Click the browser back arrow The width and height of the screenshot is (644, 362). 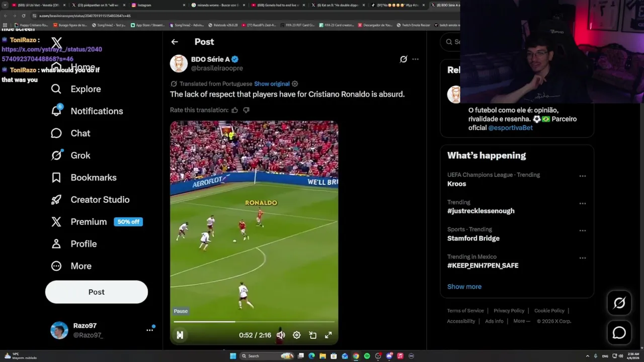tap(6, 16)
